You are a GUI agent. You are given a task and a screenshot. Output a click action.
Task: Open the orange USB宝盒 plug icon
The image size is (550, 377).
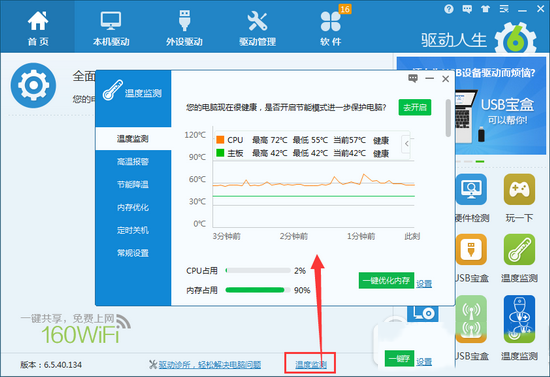pos(471,250)
